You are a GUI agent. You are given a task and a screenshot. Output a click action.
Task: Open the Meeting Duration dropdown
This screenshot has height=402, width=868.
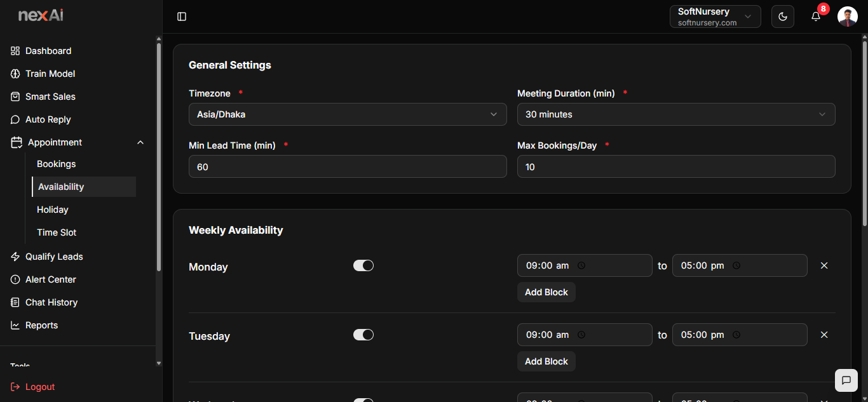[x=676, y=114]
